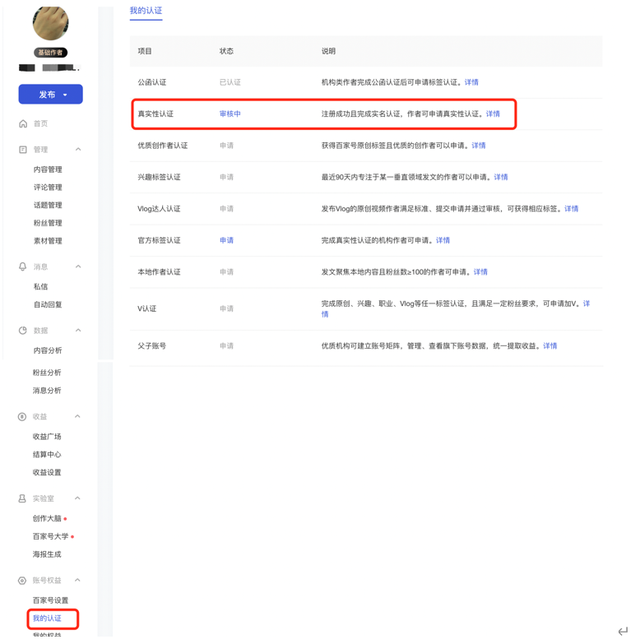Viewport: 640px width, 644px height.
Task: Open 我的认证 in the sidebar menu
Action: point(47,618)
